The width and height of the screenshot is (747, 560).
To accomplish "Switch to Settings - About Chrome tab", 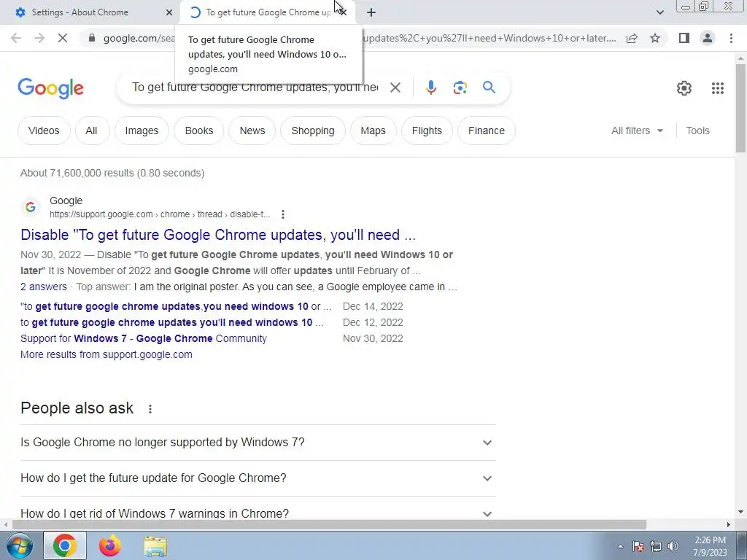I will pos(90,12).
